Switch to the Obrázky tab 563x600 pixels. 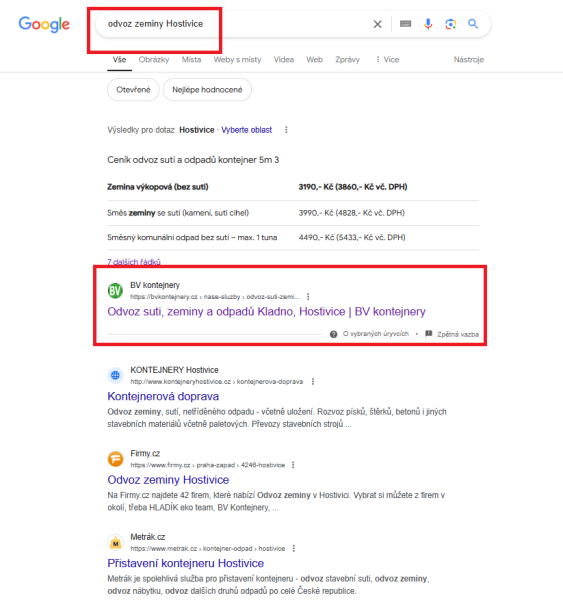154,60
